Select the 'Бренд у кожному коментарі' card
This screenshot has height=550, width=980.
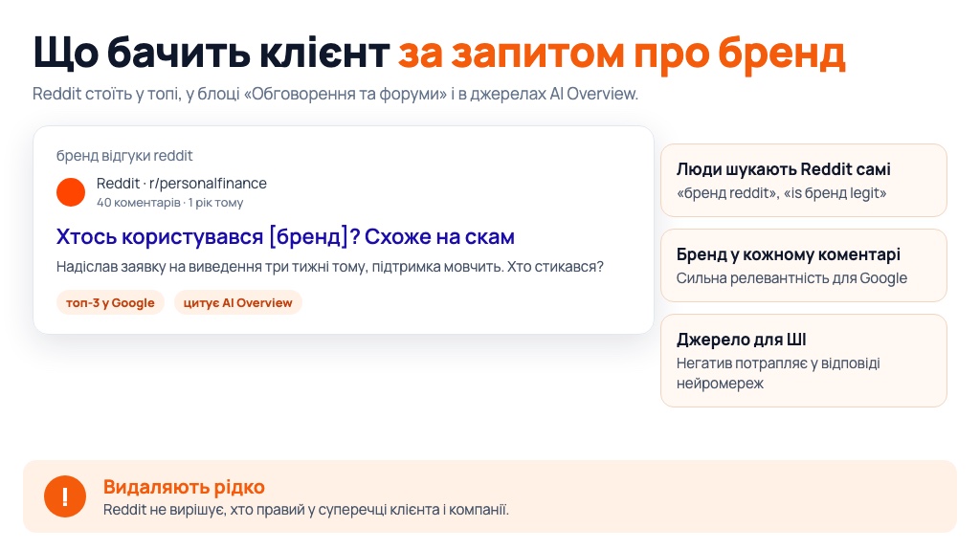coord(804,266)
